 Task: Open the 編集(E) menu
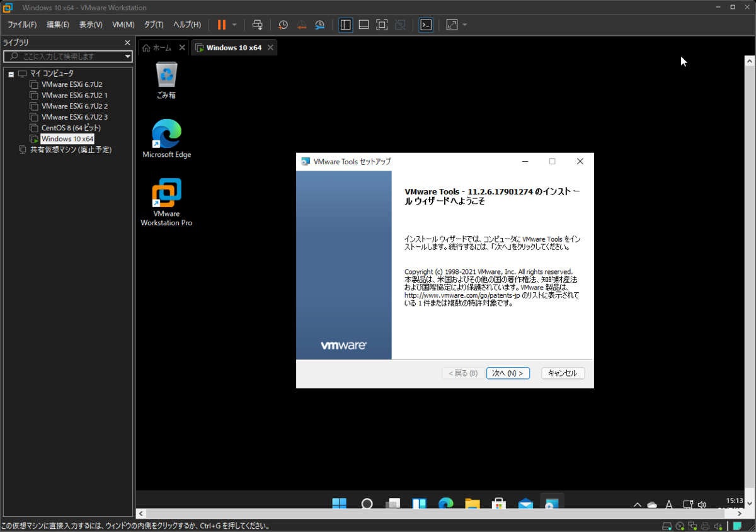coord(58,25)
